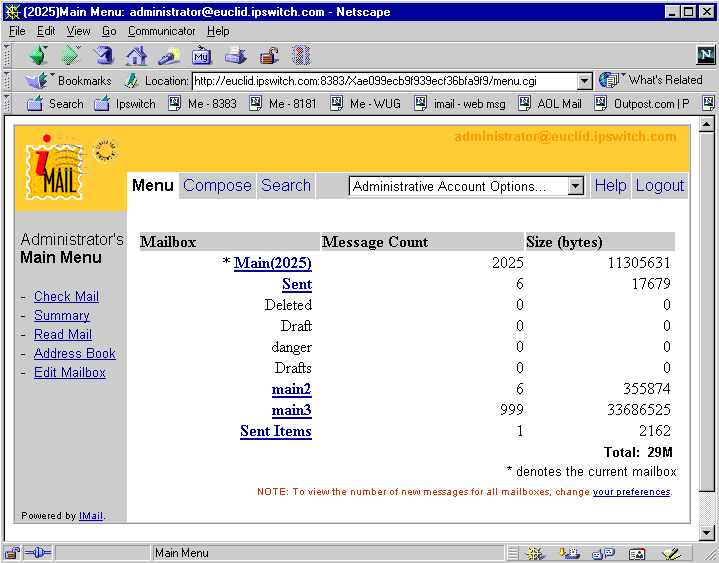Open the AOL Mail bookmark
Image resolution: width=719 pixels, height=563 pixels.
click(x=550, y=104)
